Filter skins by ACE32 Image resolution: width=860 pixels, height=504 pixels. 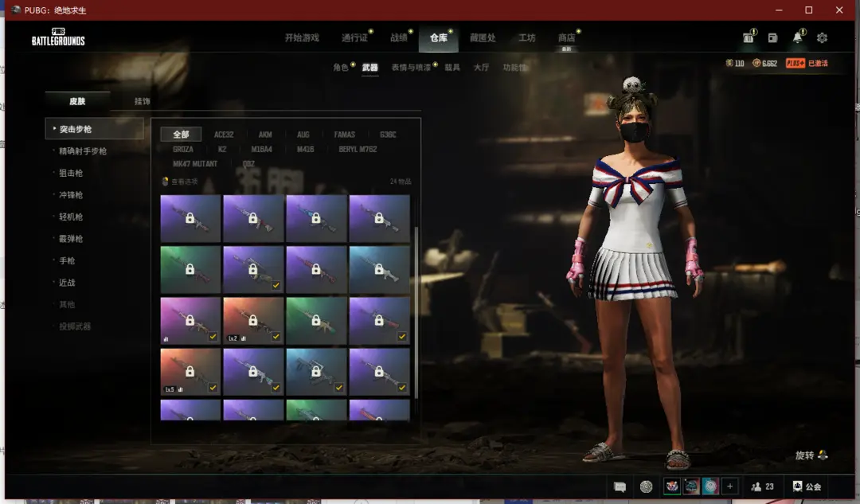(x=224, y=135)
